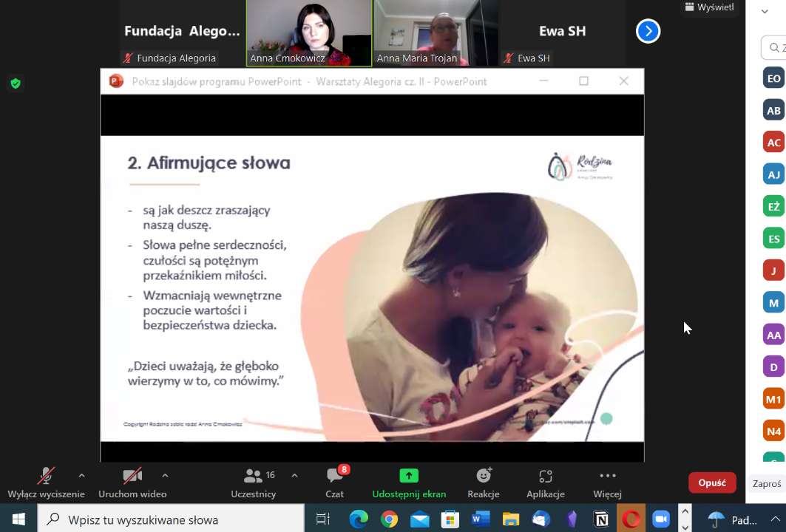Image resolution: width=786 pixels, height=532 pixels.
Task: Expand the arrow next to Uczestnicy
Action: point(294,476)
